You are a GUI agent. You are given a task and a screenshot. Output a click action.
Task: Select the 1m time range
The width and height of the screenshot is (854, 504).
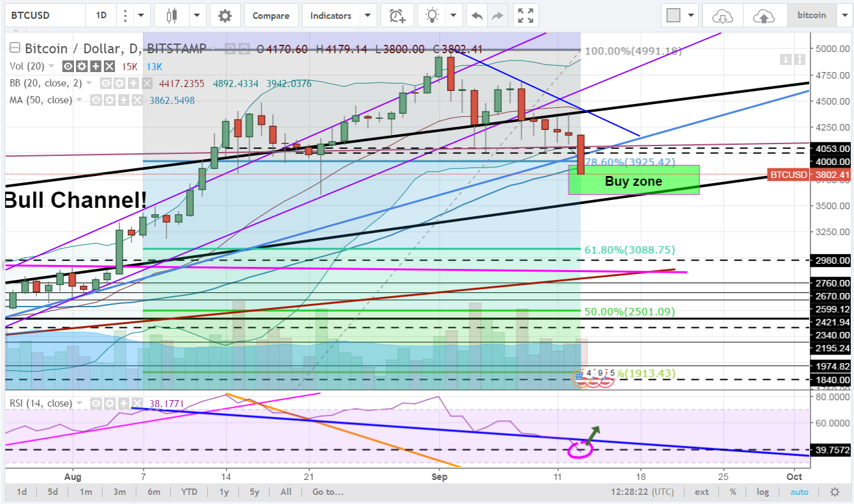point(86,492)
